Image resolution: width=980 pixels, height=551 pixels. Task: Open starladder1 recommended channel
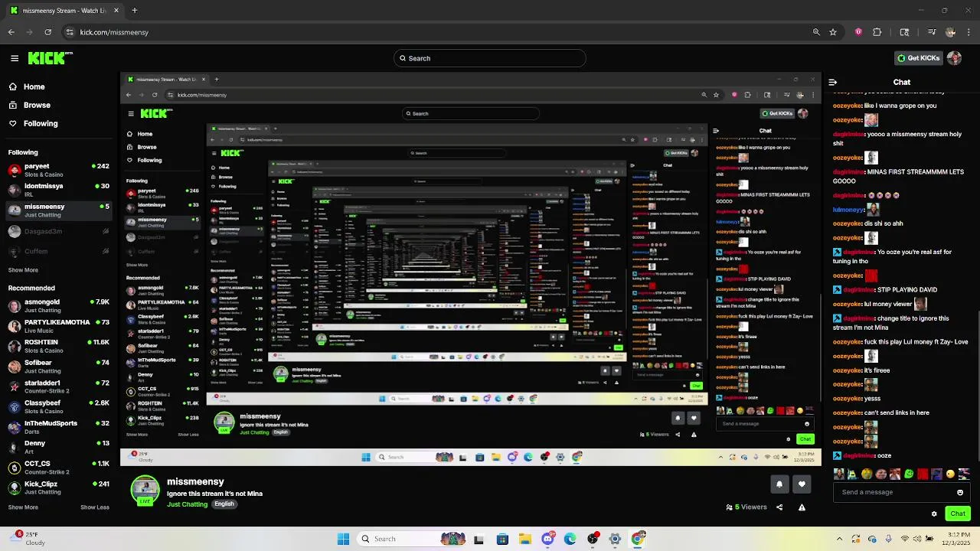click(58, 386)
